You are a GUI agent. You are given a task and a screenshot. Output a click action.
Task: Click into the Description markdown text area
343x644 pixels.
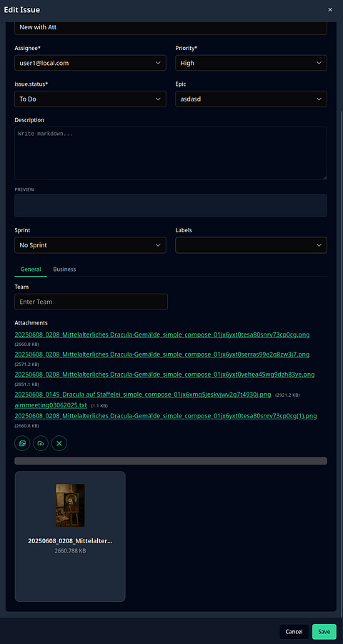click(171, 153)
